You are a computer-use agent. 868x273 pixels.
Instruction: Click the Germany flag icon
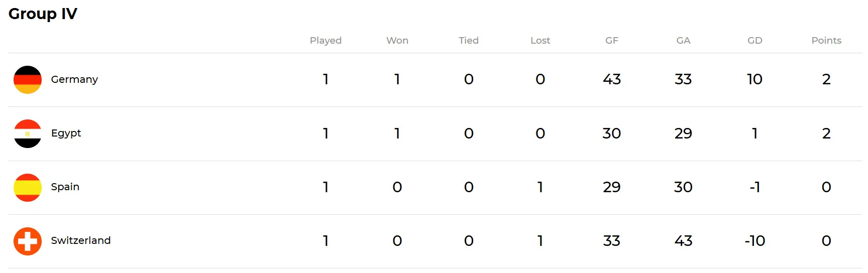(28, 80)
